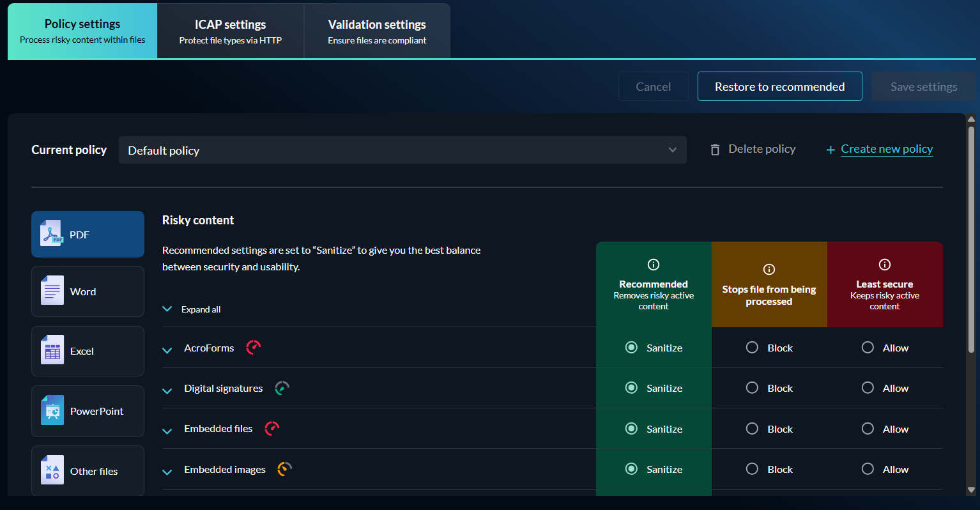Click Expand all chevron
The height and width of the screenshot is (510, 980).
[167, 309]
